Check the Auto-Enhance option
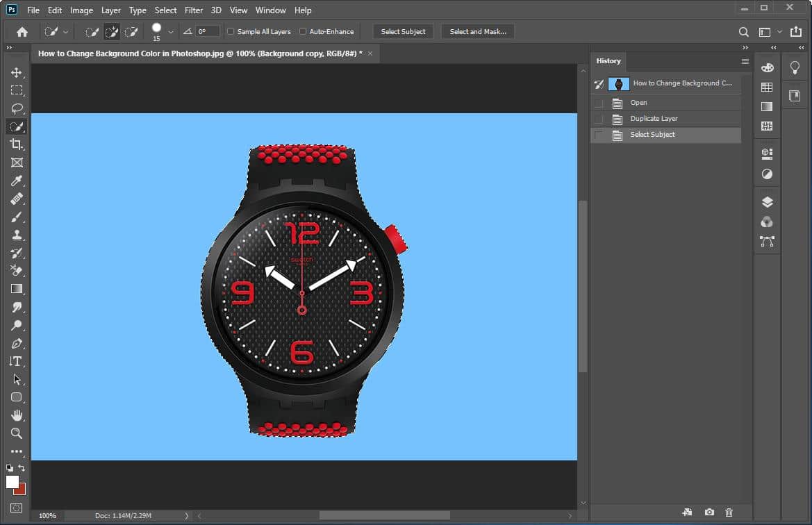Screen dimensions: 812x525 point(303,31)
